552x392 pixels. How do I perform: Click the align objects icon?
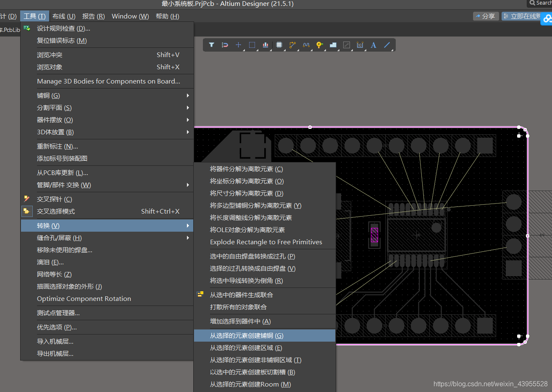pos(265,45)
